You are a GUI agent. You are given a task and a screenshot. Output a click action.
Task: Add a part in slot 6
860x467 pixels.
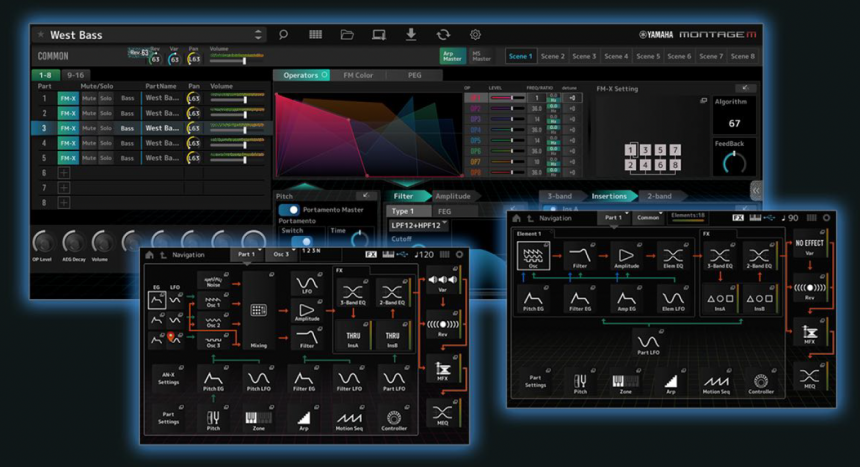pos(64,173)
